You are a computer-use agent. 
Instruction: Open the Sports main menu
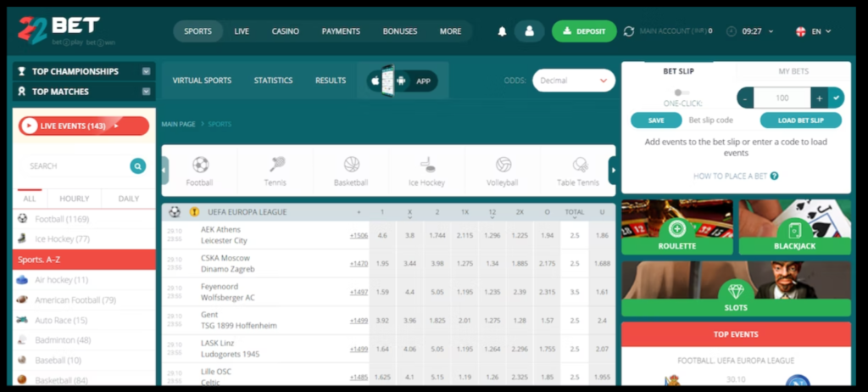tap(198, 31)
